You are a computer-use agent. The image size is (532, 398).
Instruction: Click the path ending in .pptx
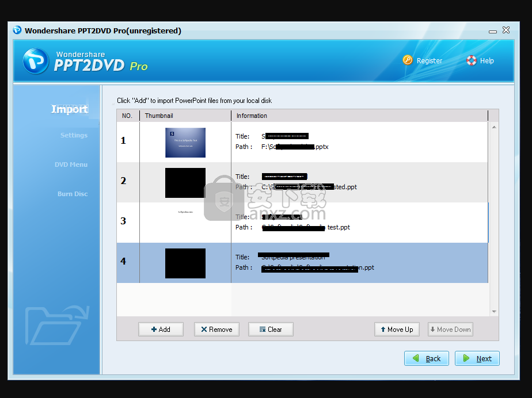(295, 147)
